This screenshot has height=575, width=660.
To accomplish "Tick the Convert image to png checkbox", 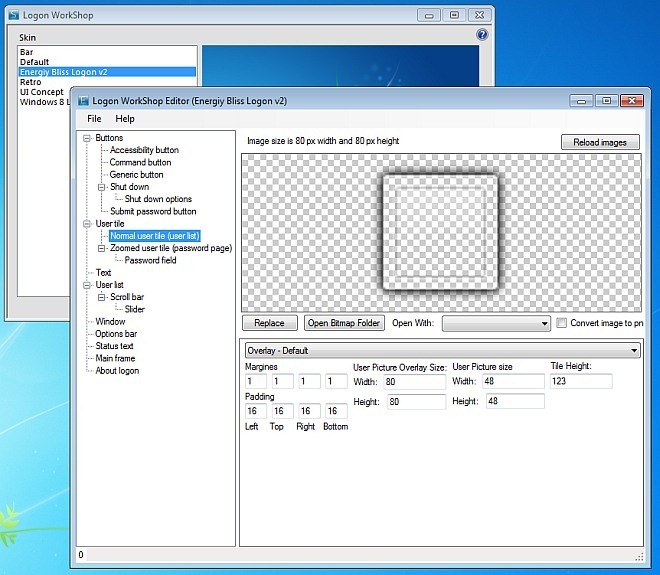I will tap(561, 323).
